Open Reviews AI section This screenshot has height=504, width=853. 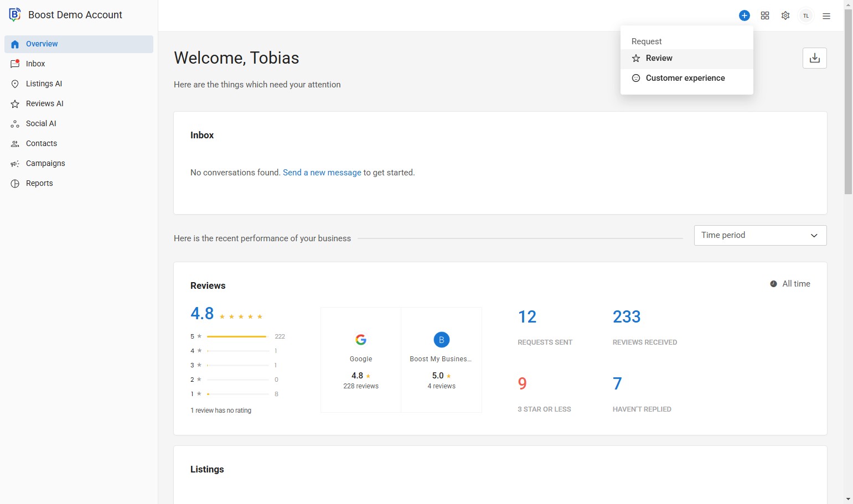tap(44, 103)
